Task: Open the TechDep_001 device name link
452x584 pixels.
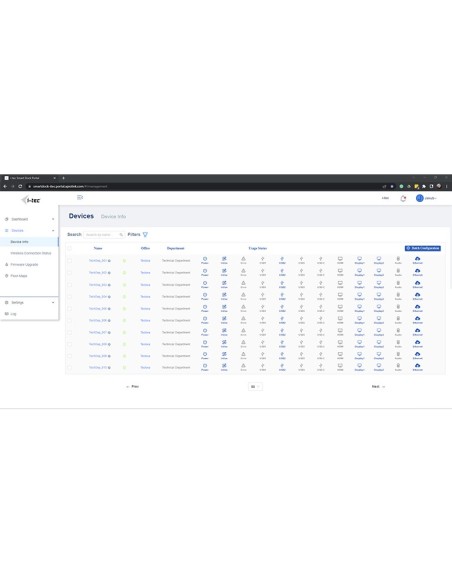Action: 98,261
